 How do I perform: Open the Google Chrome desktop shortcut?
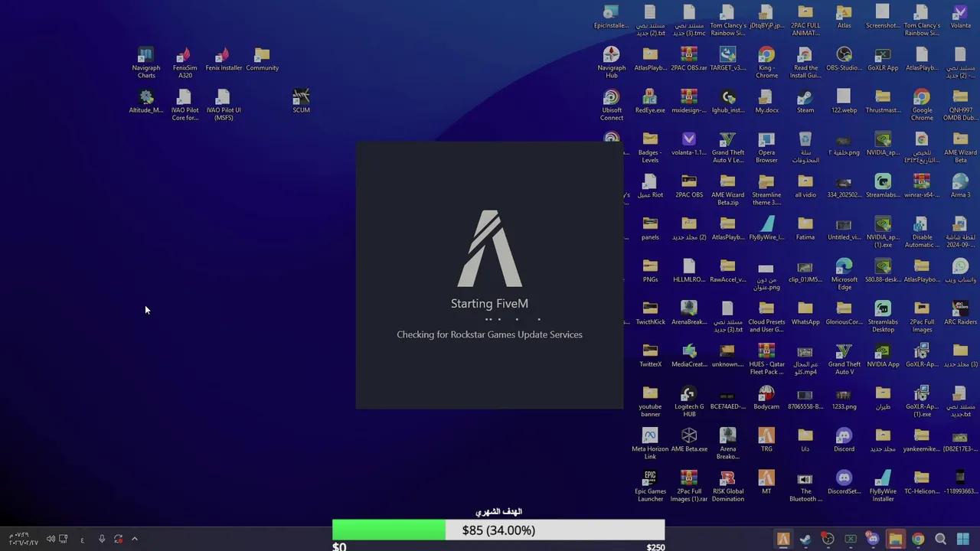[922, 105]
